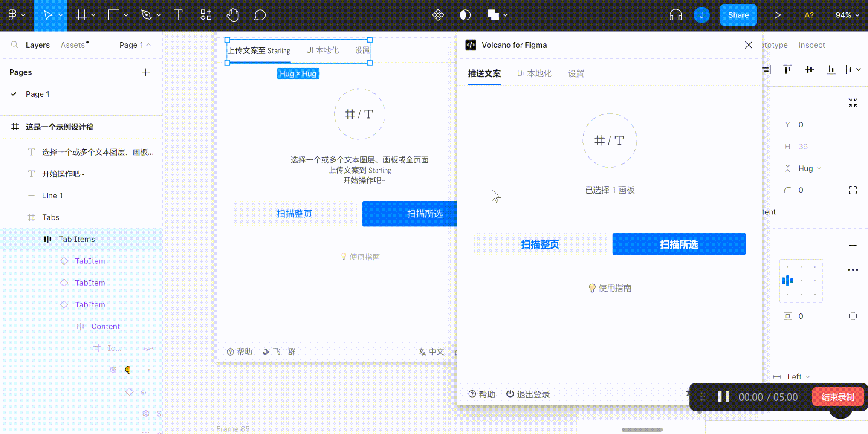Switch to the Assets tab

(x=73, y=45)
